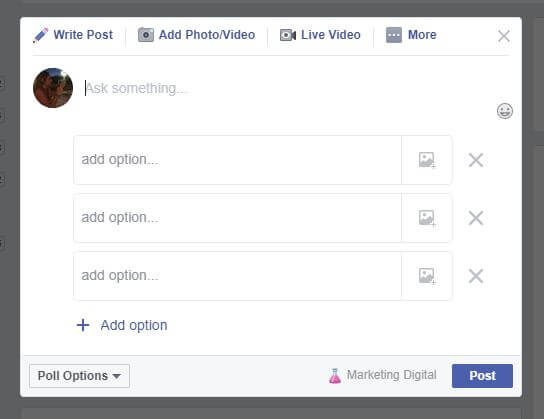
Task: Click the Live Video camera icon
Action: pos(288,35)
